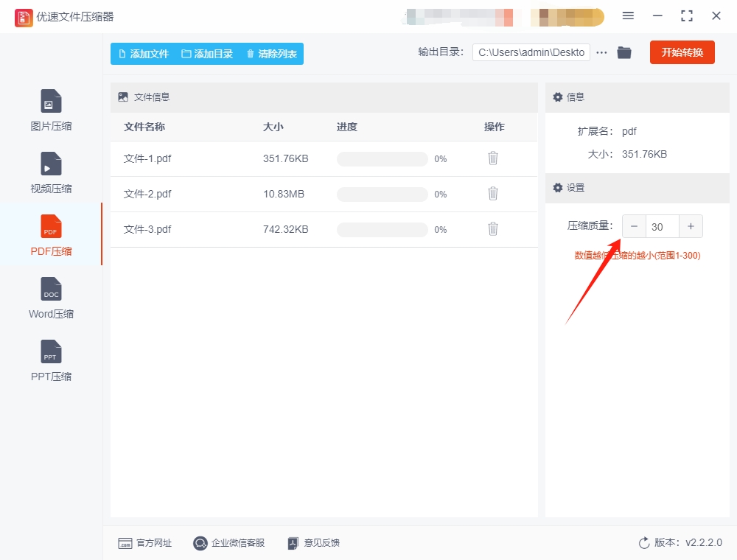
Task: Click 添加目录 to add a folder
Action: coord(207,54)
